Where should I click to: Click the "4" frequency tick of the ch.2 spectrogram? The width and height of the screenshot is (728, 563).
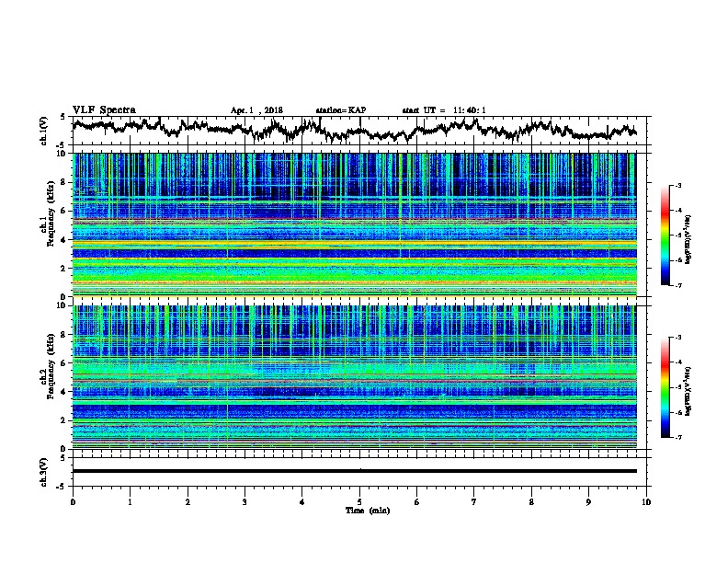click(x=65, y=392)
